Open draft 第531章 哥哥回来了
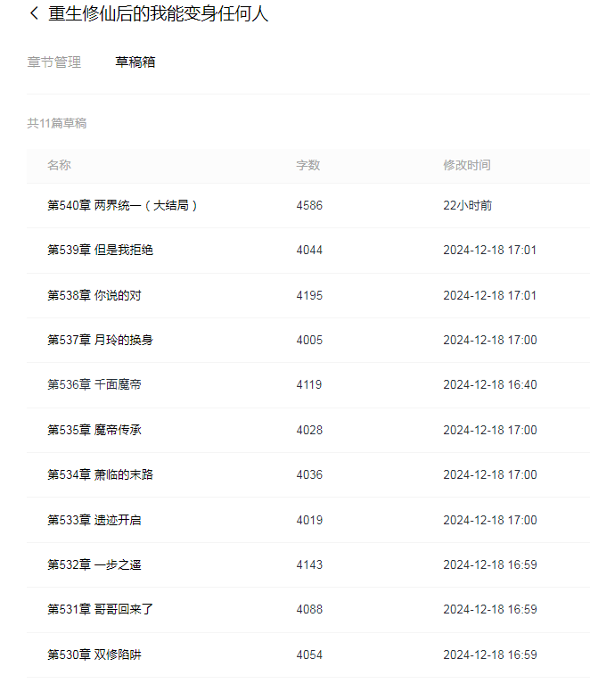 point(101,609)
